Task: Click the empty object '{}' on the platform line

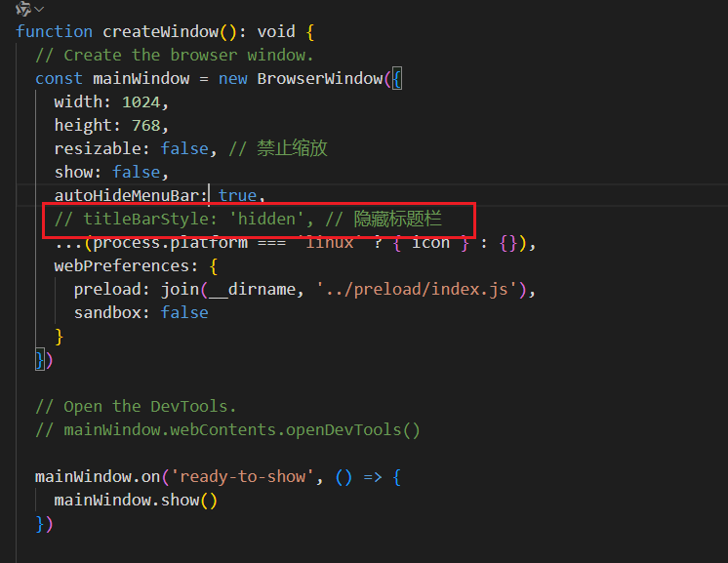Action: (x=508, y=242)
